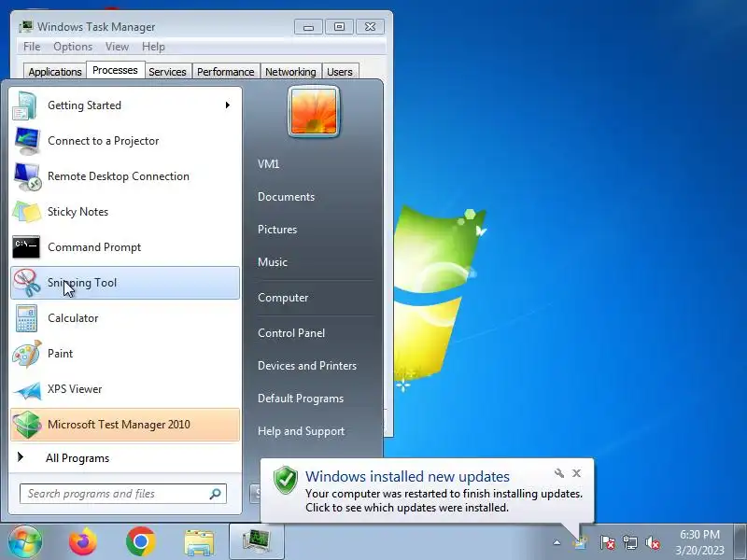The height and width of the screenshot is (560, 747).
Task: Click the volume speaker tray icon
Action: click(x=652, y=542)
